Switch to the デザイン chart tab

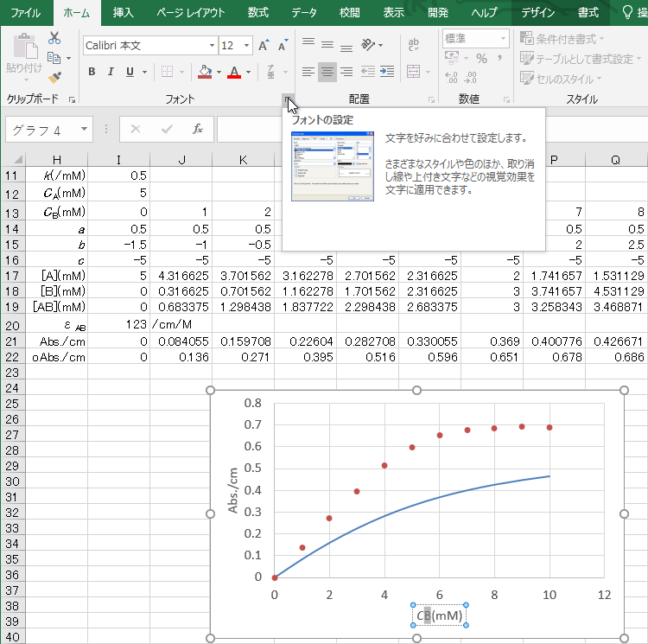tap(537, 12)
